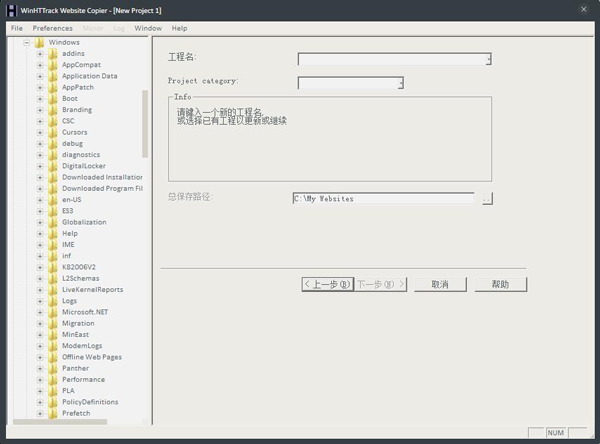Screen dimensions: 600x444
Task: Expand the Cursors folder node
Action: point(40,132)
